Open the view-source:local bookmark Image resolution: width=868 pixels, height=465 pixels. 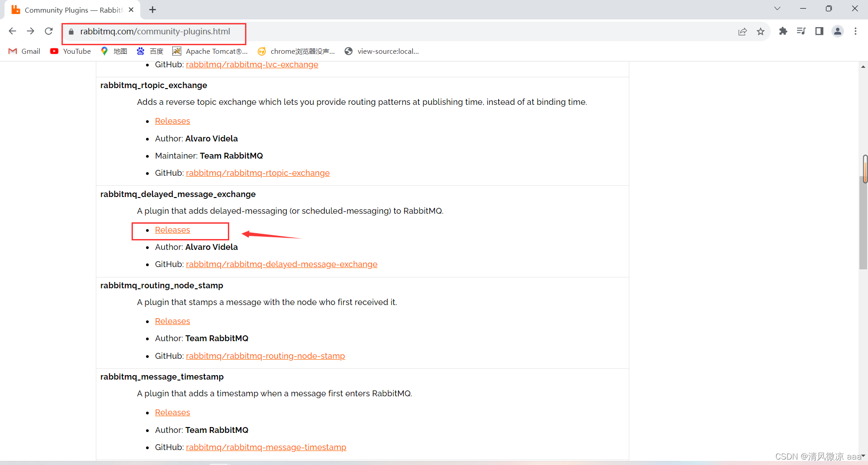[382, 51]
